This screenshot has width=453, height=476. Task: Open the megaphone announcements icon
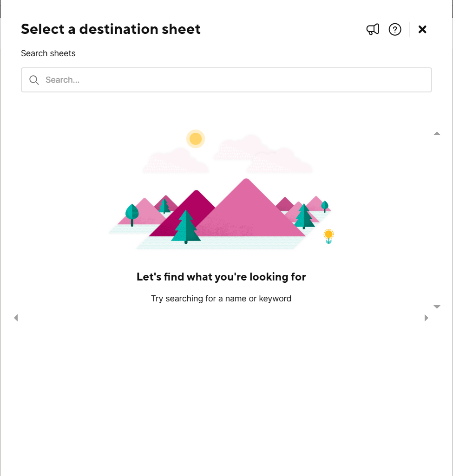pos(373,29)
